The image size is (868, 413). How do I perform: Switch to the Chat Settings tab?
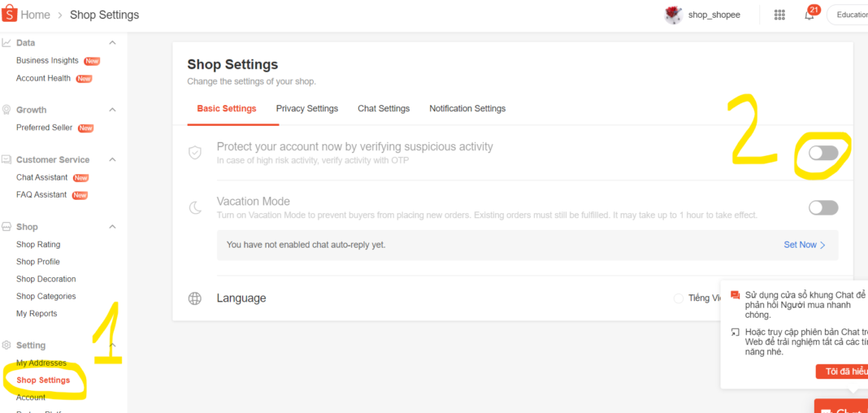384,108
